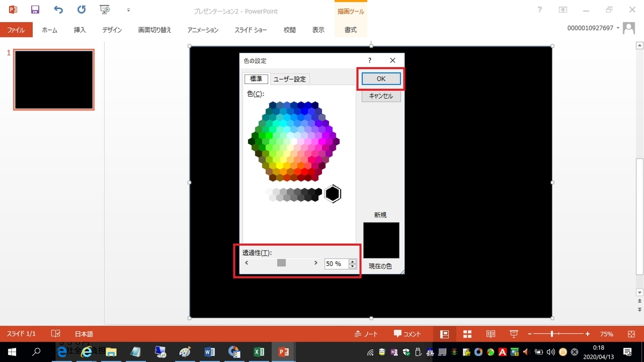Screen dimensions: 644x362
Task: Click the PowerPoint taskbar icon
Action: pos(284,352)
